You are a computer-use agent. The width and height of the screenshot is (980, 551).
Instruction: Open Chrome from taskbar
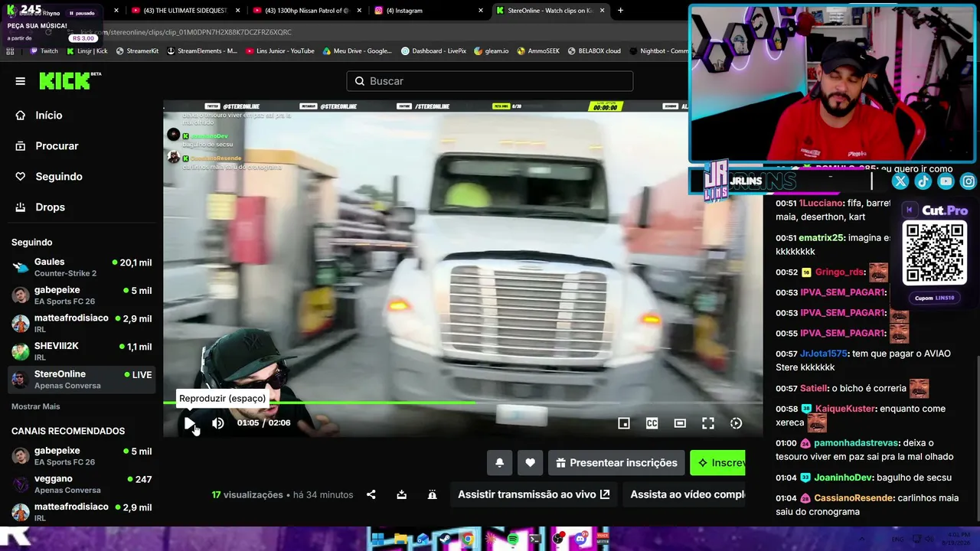coord(468,539)
